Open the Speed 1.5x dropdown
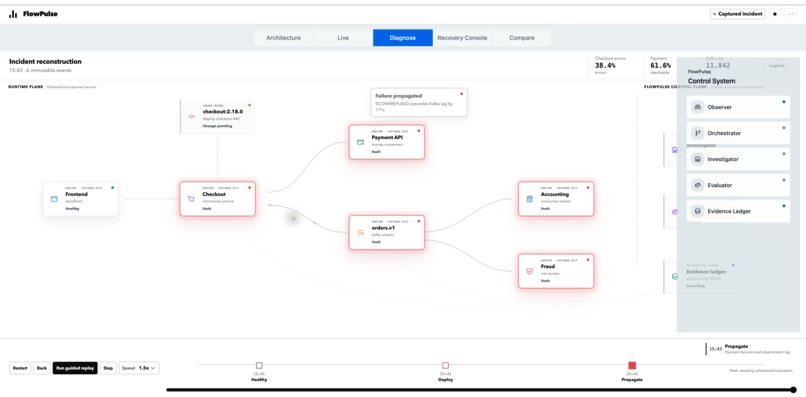Viewport: 806px width, 397px height. 139,368
